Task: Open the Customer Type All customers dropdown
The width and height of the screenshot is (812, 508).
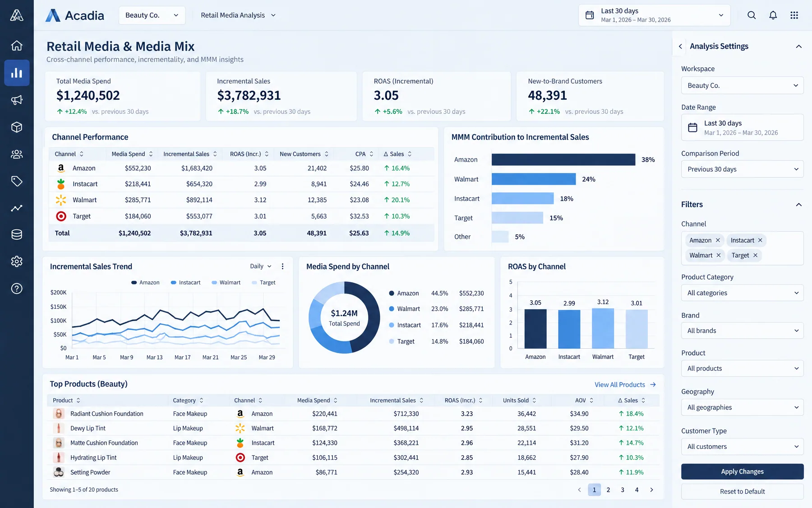Action: [x=743, y=447]
